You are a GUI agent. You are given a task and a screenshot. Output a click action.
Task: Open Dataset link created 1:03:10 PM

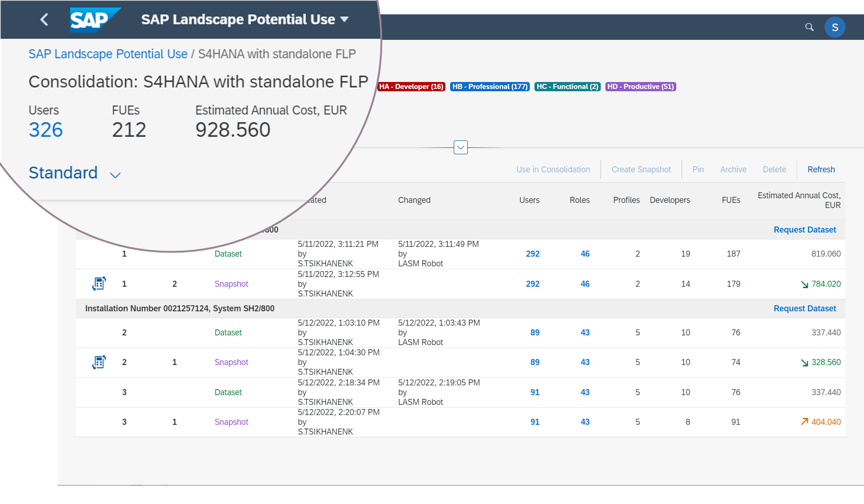coord(228,333)
